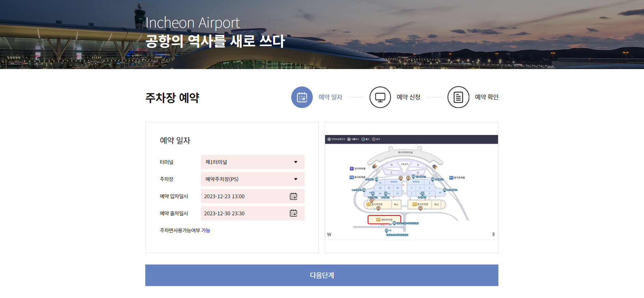Click the 예약 출차일시 date field
The height and width of the screenshot is (298, 644).
click(x=253, y=213)
